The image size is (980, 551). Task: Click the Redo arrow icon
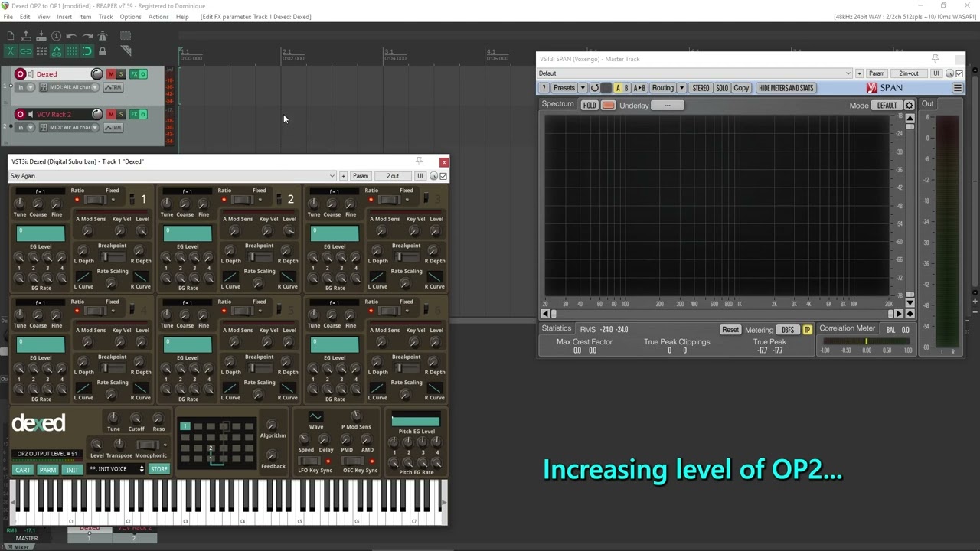coord(87,36)
